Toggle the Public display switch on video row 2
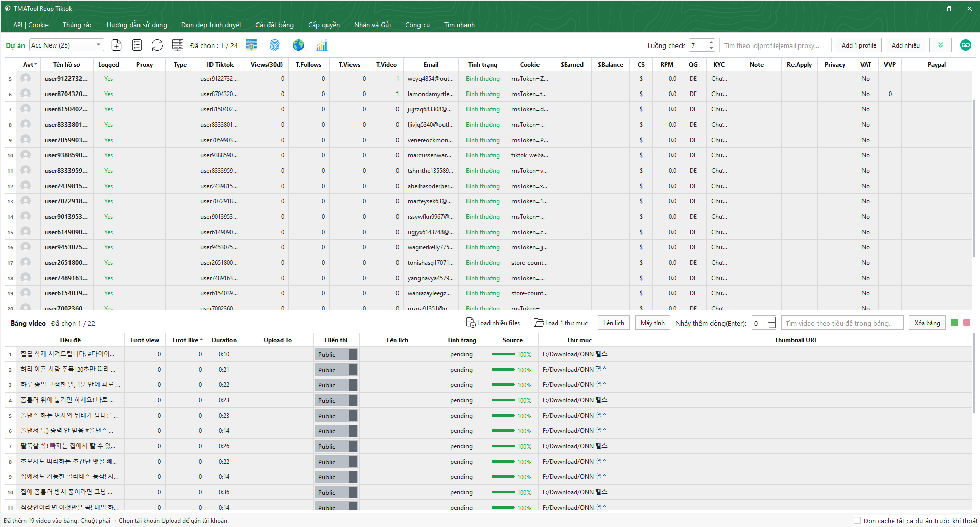 click(336, 370)
